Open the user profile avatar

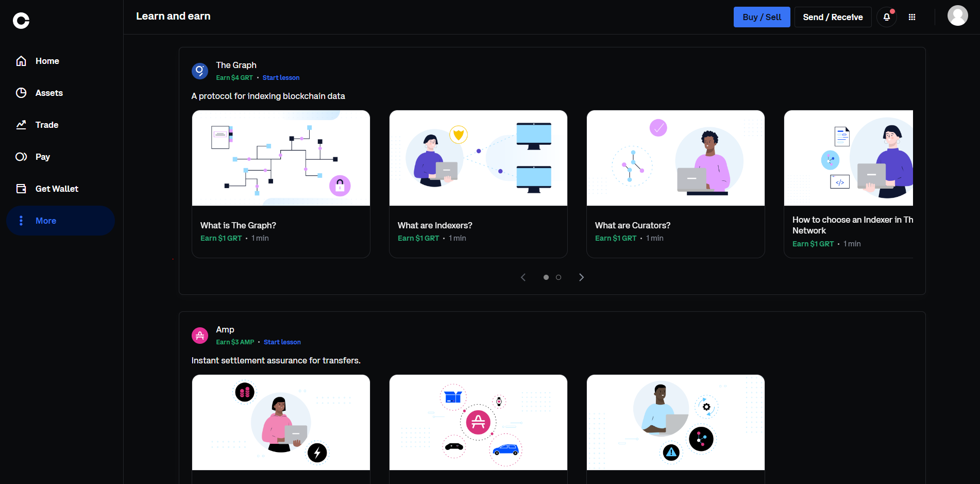coord(958,15)
